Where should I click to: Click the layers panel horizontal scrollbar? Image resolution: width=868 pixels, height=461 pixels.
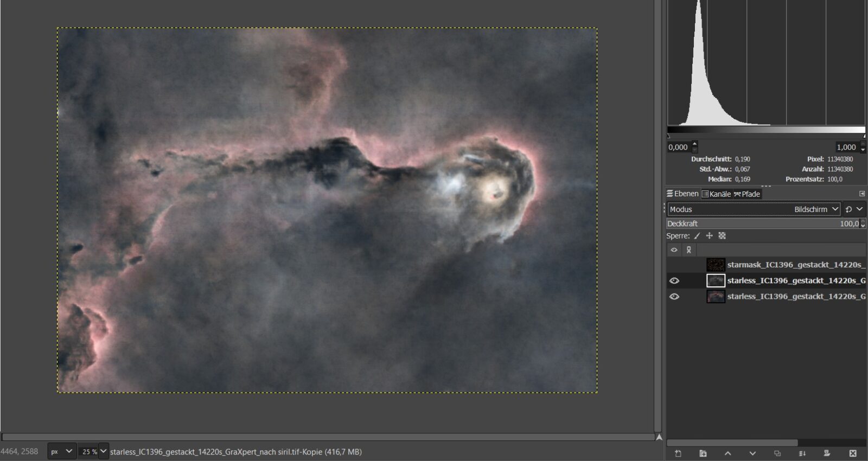[732, 443]
